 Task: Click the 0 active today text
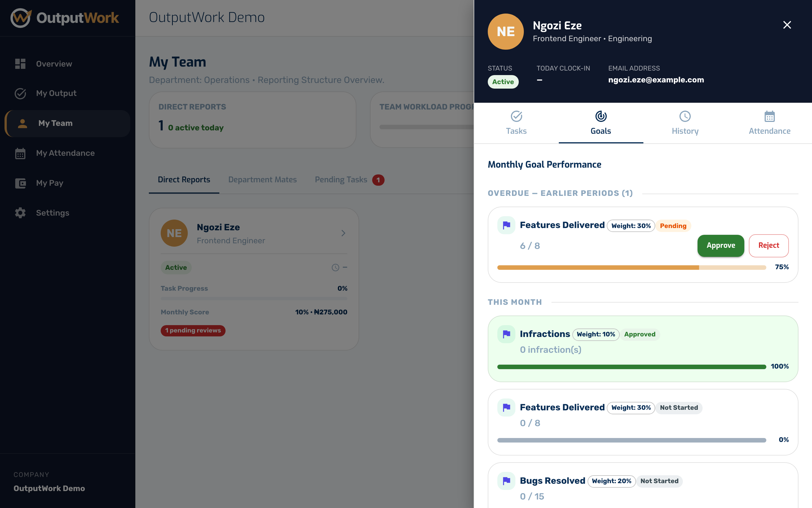[x=196, y=128]
